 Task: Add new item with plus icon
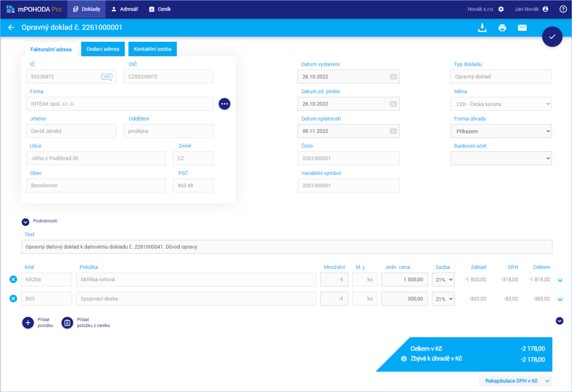click(28, 323)
